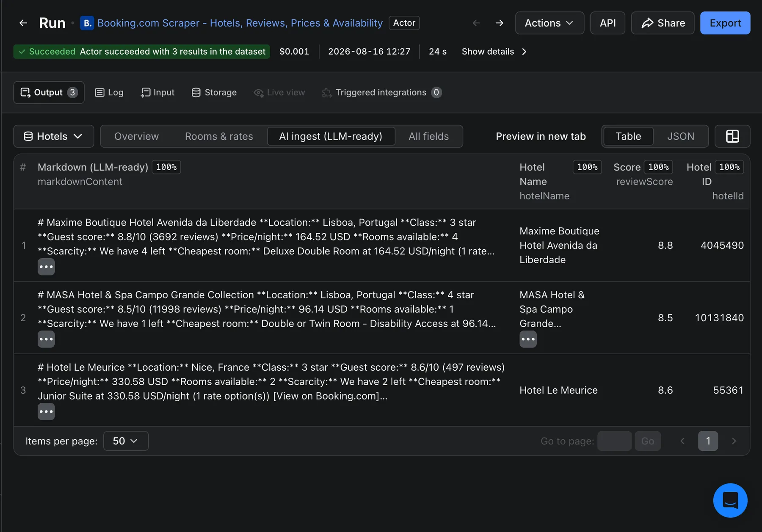Go to the previous run arrow
This screenshot has height=532, width=762.
[x=477, y=23]
